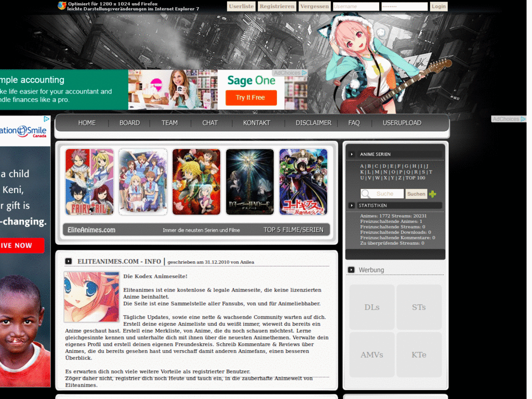Open the CHAT menu item
This screenshot has height=399, width=532.
(210, 123)
